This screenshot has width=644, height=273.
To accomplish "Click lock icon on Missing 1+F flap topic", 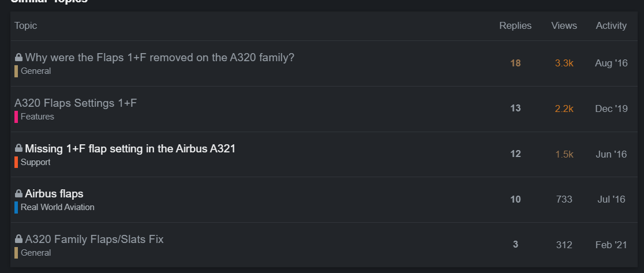I will coord(18,148).
